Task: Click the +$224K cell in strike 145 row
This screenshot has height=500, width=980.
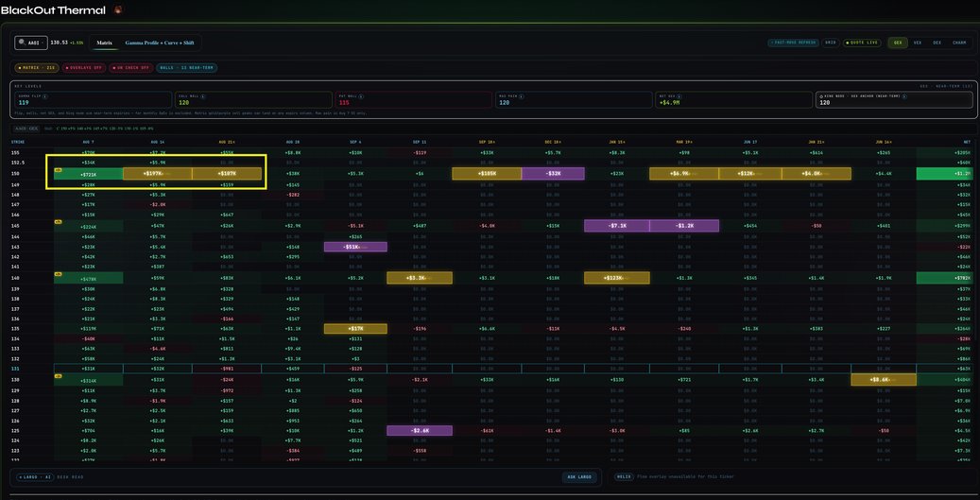Action: pos(88,226)
